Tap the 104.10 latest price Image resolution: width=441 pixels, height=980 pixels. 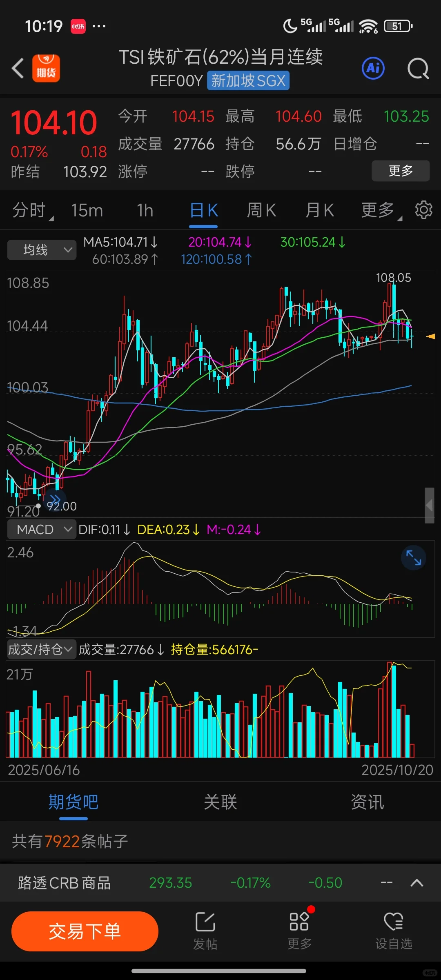point(54,123)
